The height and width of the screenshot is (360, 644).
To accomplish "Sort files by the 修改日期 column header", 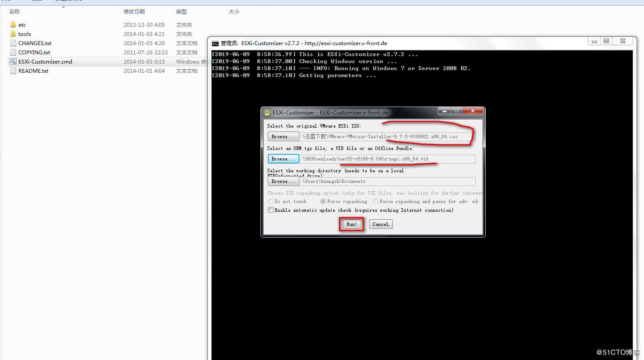I will click(134, 11).
